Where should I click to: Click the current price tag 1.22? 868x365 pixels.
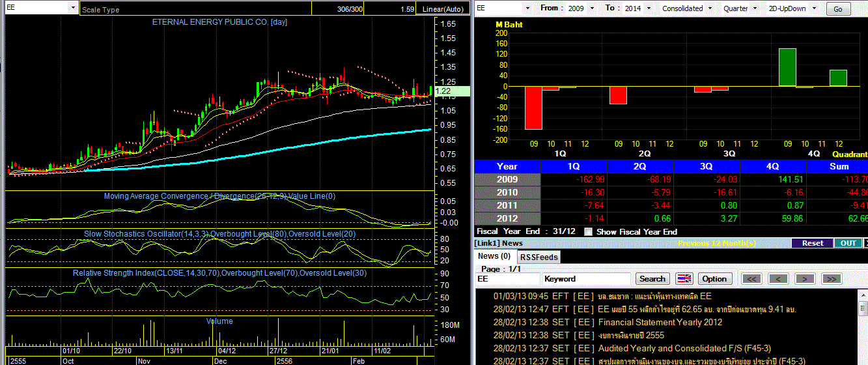click(453, 91)
